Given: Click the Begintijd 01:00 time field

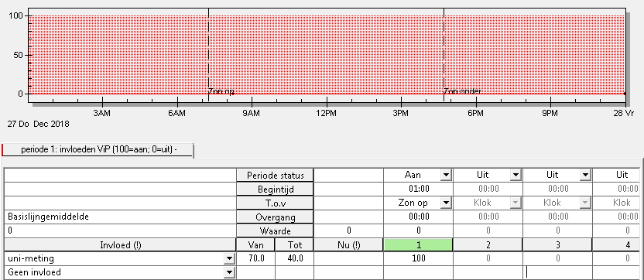Looking at the screenshot, I should [x=419, y=190].
